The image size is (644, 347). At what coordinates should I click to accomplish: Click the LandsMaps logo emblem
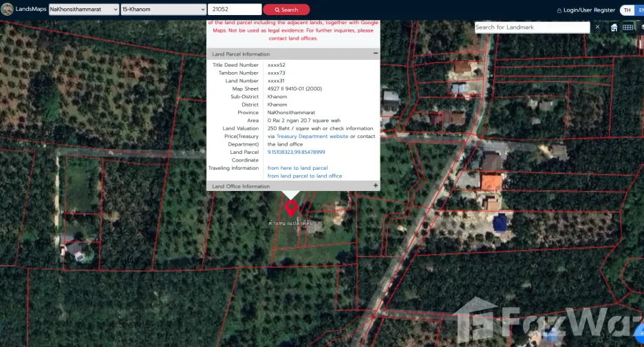7,9
